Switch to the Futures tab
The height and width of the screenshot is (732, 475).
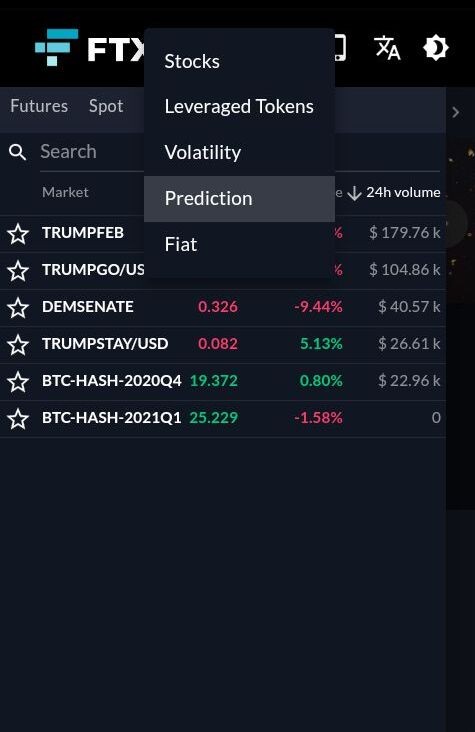coord(39,106)
